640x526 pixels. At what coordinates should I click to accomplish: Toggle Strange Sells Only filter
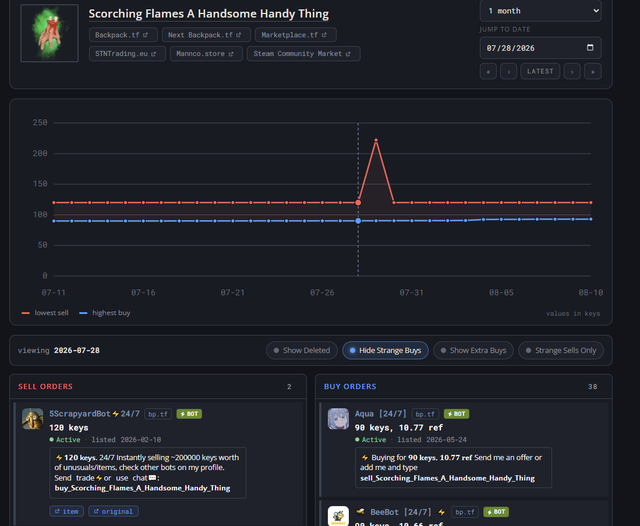pos(561,351)
